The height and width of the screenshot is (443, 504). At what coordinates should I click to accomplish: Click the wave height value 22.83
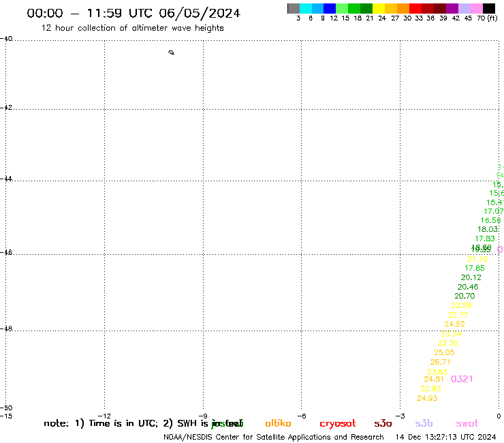(x=430, y=388)
